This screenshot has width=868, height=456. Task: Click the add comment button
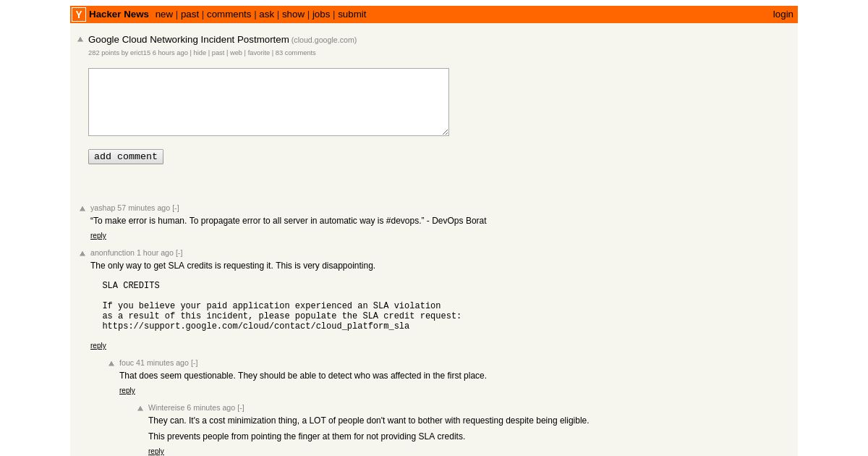126,157
